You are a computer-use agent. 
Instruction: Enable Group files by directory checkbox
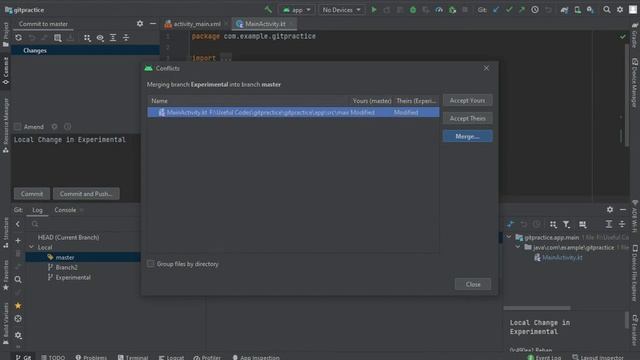point(151,264)
